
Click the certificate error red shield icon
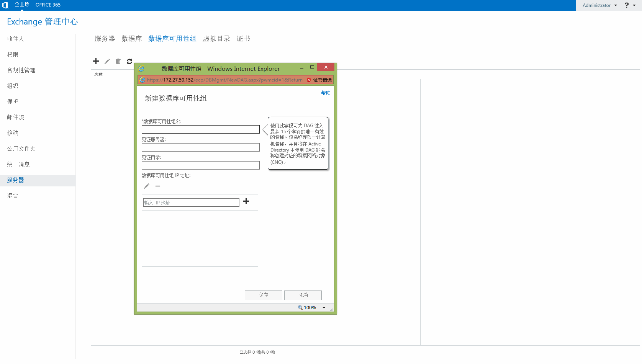pyautogui.click(x=309, y=80)
